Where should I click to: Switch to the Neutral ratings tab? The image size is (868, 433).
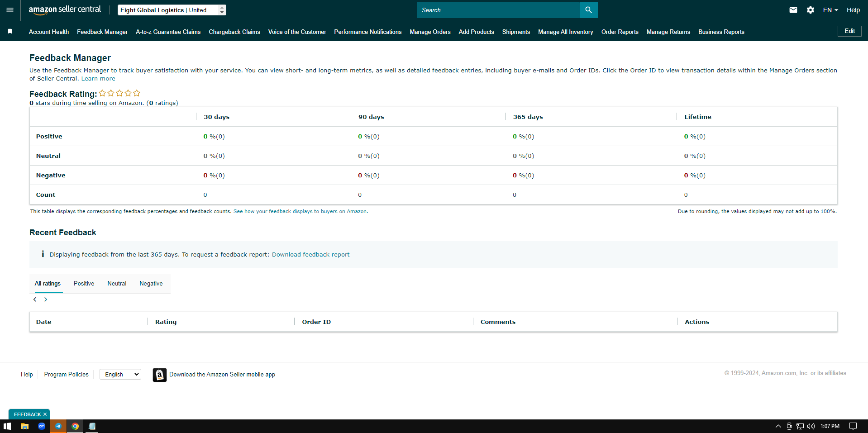[117, 283]
